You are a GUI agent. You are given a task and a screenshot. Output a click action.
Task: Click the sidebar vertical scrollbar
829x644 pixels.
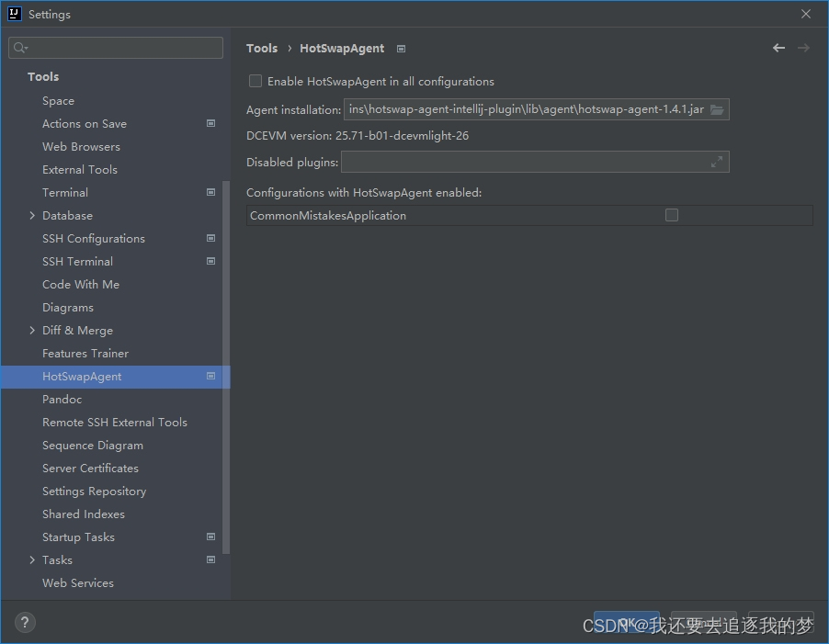226,367
